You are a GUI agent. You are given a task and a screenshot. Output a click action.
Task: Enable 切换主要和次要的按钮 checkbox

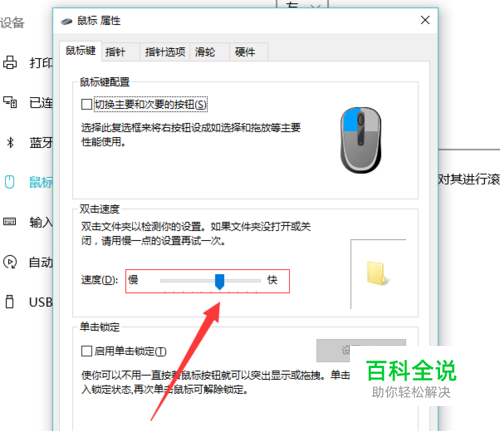click(x=86, y=104)
